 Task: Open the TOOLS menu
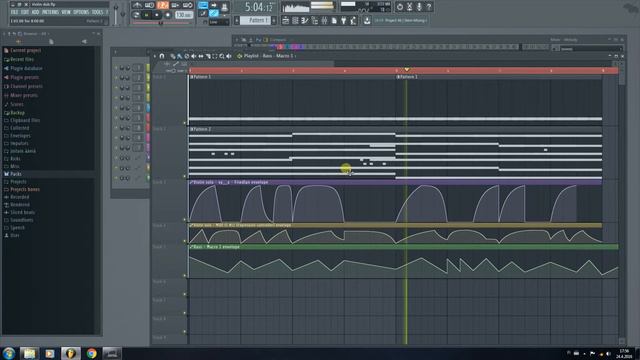(x=98, y=12)
